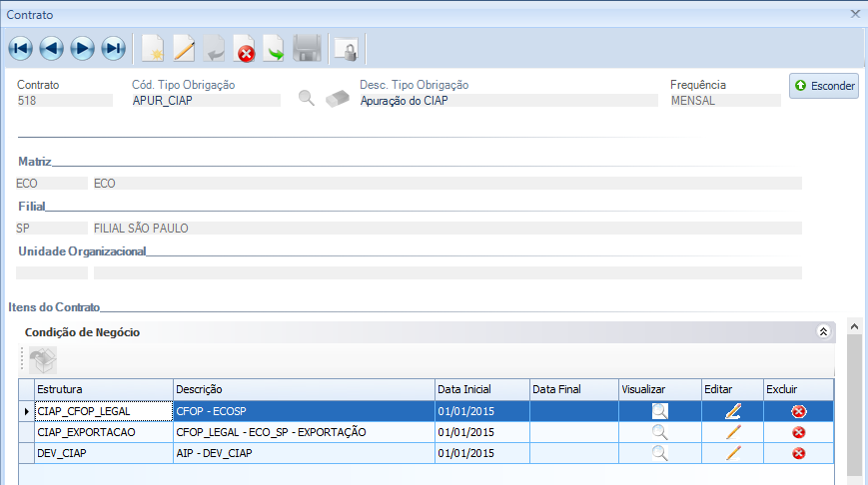Edit the DEV_CIAP row
The height and width of the screenshot is (485, 868).
pos(733,453)
